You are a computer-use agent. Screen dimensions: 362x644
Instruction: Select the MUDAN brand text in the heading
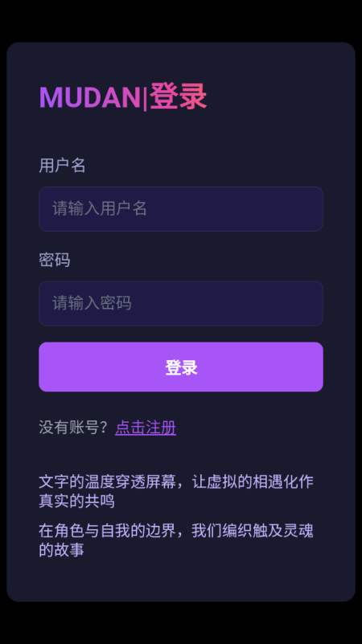[90, 98]
